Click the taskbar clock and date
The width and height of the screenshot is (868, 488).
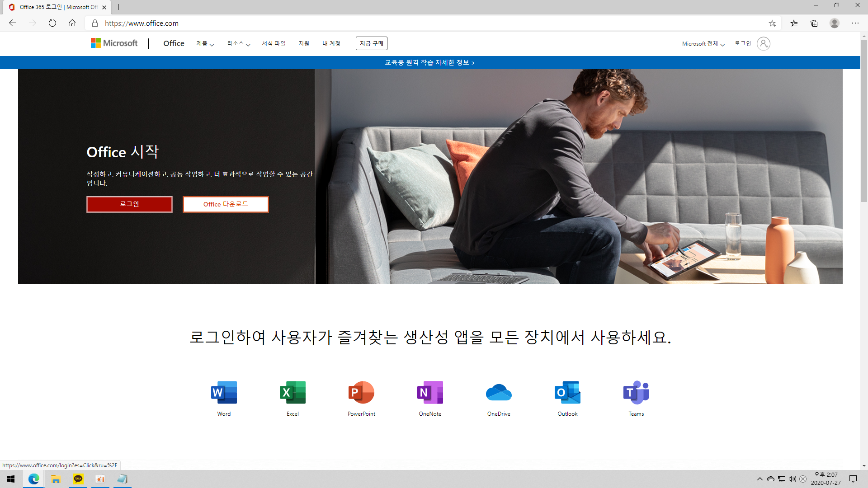click(x=826, y=479)
